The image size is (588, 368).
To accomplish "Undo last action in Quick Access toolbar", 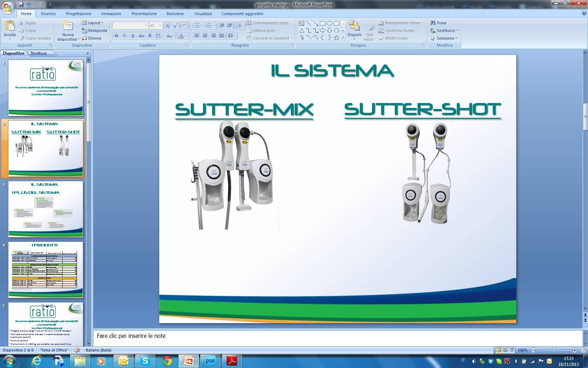I will tap(28, 5).
